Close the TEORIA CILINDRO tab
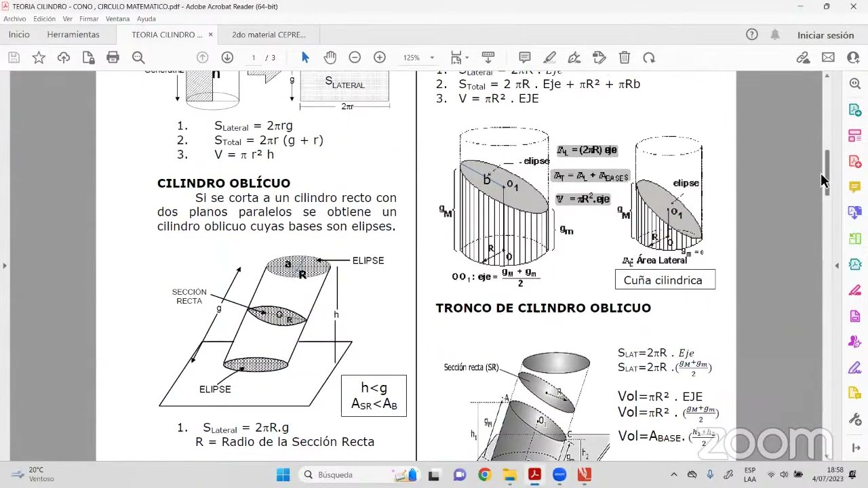This screenshot has height=488, width=868. (x=211, y=35)
